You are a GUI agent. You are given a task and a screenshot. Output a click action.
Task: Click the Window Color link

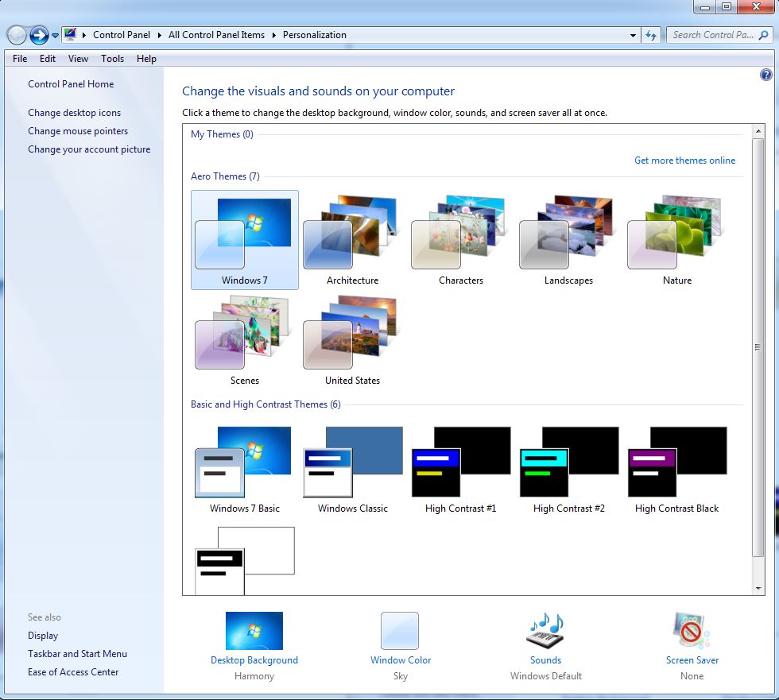tap(401, 659)
